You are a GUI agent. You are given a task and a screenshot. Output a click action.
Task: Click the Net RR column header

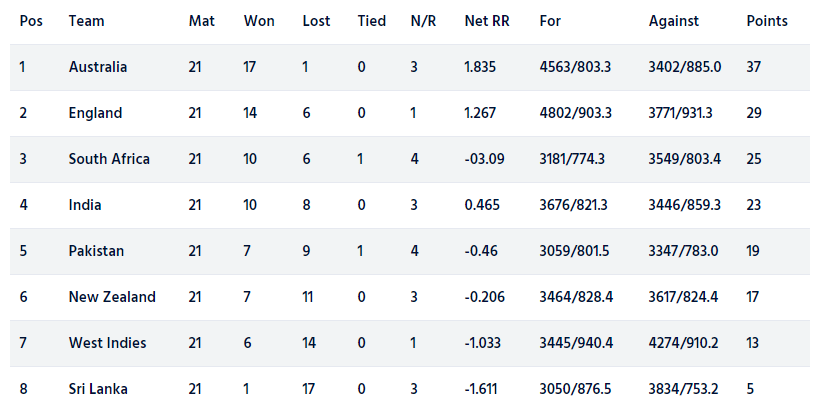pos(487,21)
